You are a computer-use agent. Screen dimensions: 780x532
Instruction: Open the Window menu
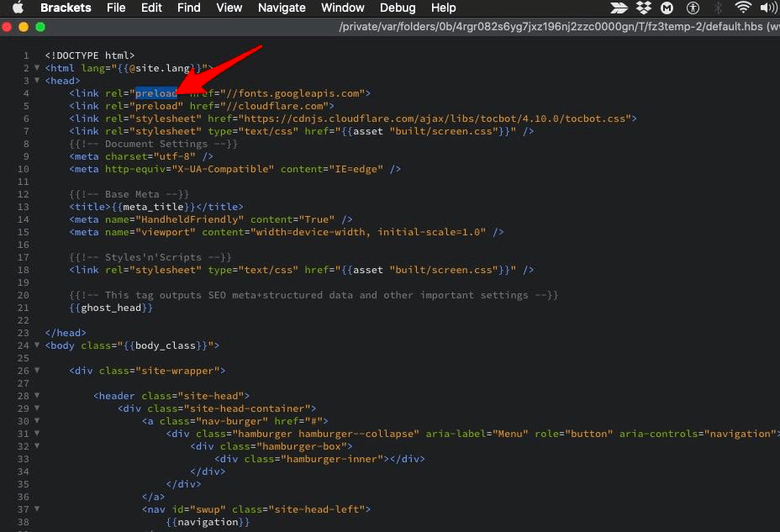pos(342,8)
